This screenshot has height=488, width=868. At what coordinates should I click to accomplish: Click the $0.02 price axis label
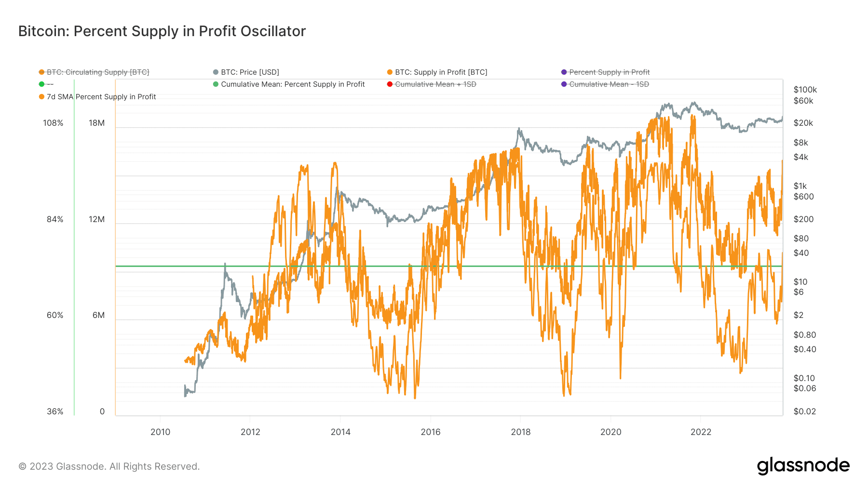tap(805, 411)
